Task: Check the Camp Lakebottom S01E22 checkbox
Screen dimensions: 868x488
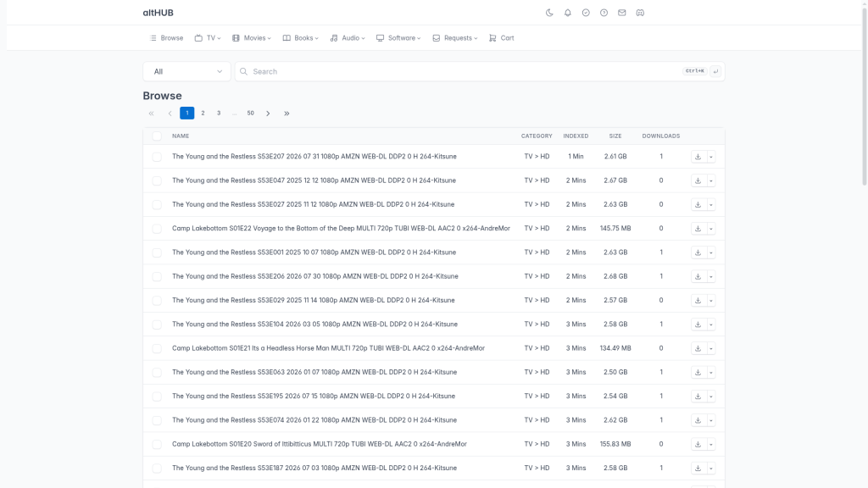Action: (x=157, y=229)
